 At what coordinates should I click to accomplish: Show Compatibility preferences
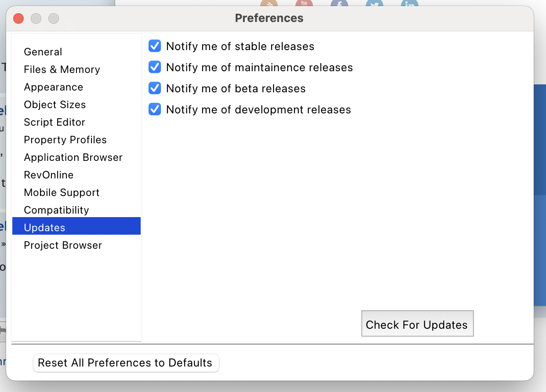57,210
